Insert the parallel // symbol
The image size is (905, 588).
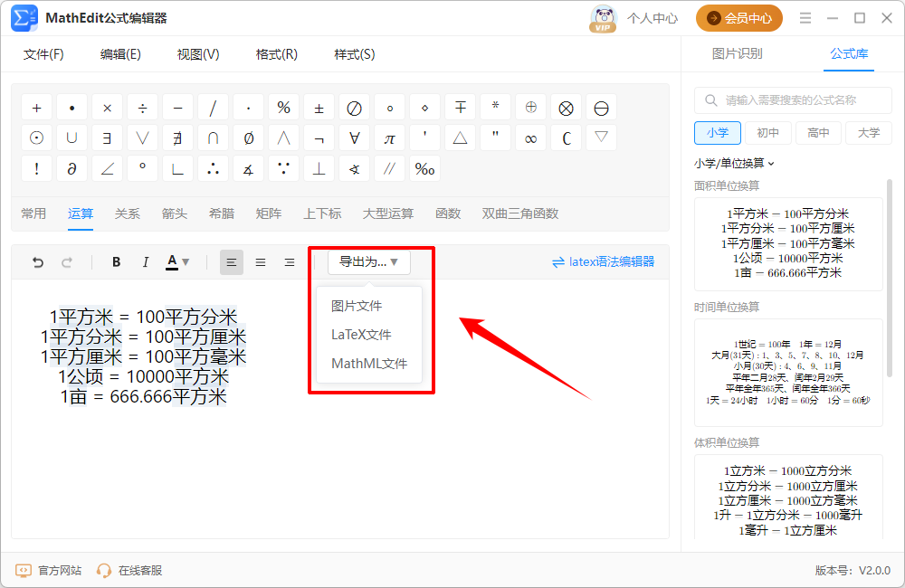[x=389, y=168]
